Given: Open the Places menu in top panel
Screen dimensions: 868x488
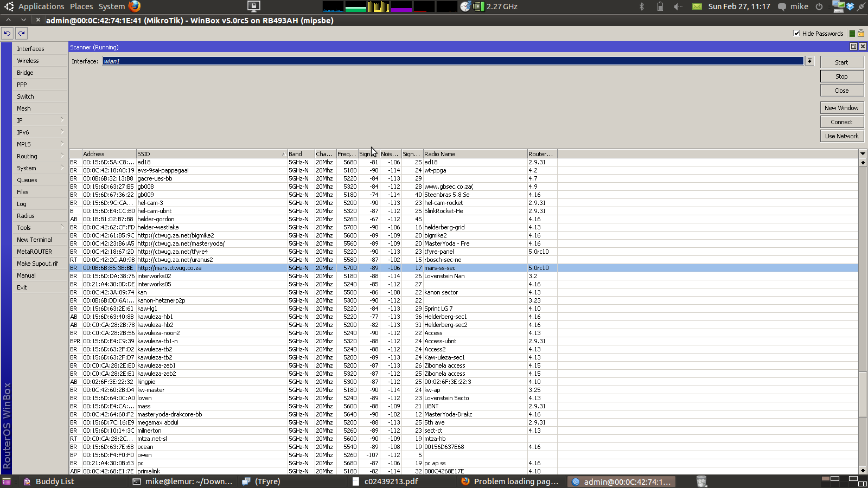Looking at the screenshot, I should pos(81,7).
